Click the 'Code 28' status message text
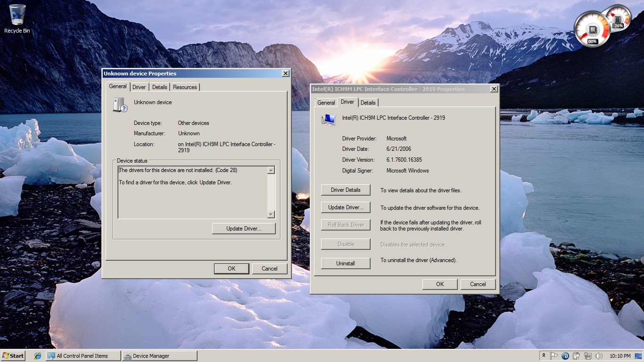 pos(178,170)
